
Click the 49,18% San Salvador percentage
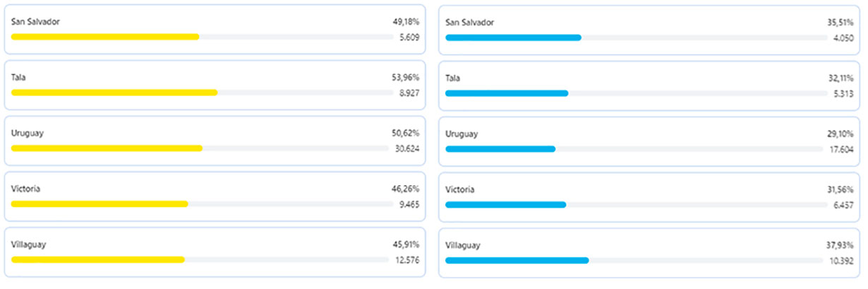click(406, 22)
